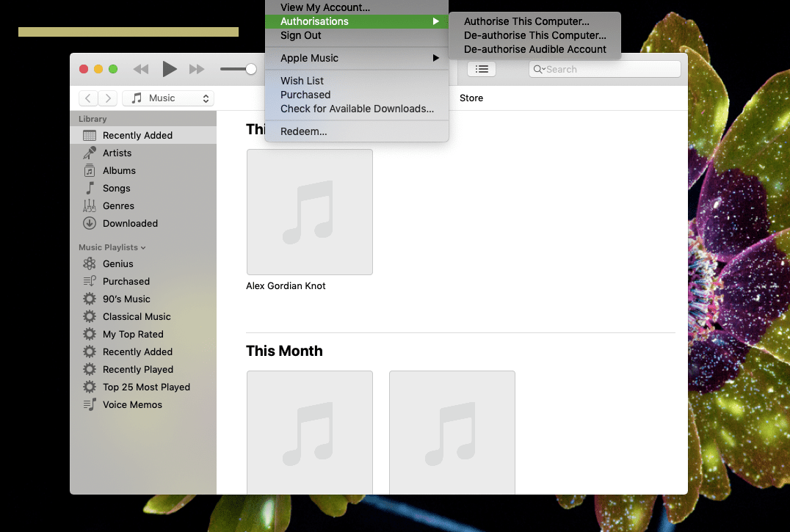This screenshot has width=790, height=532.
Task: Select the Genius atom icon in playlists
Action: pos(90,263)
